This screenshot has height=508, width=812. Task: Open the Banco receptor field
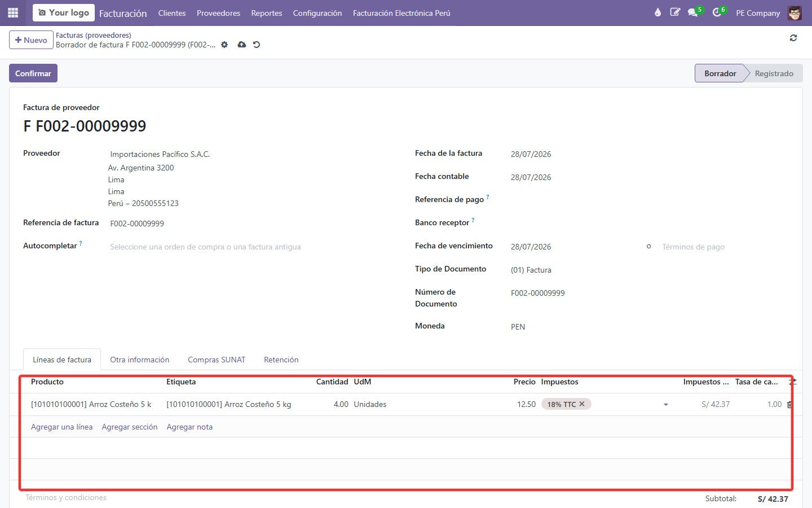point(648,224)
